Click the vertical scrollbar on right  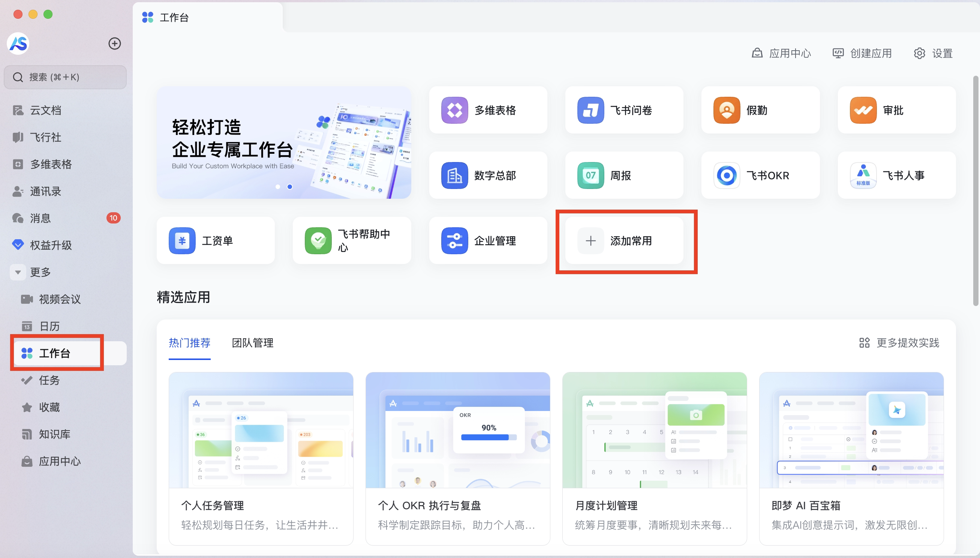[976, 192]
